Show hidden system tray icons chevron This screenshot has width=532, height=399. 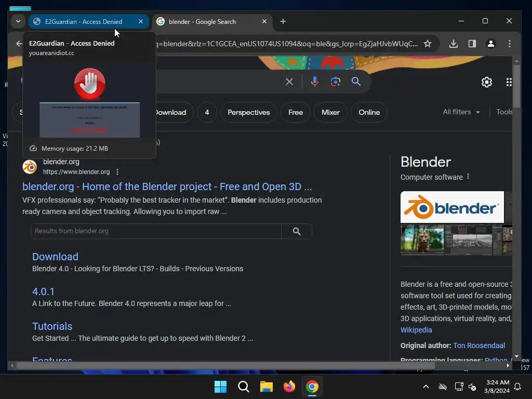[x=426, y=387]
